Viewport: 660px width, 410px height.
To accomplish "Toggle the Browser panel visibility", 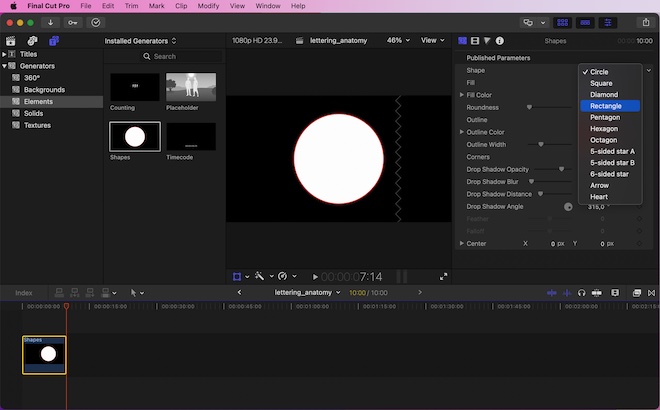I will click(x=563, y=22).
